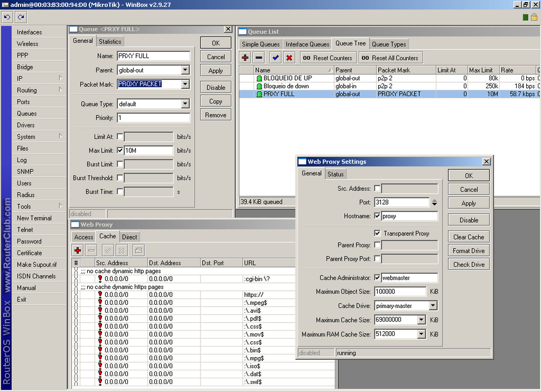Viewport: 541px width, 392px height.
Task: Open the Parent dropdown in Queue dialog
Action: pyautogui.click(x=185, y=70)
